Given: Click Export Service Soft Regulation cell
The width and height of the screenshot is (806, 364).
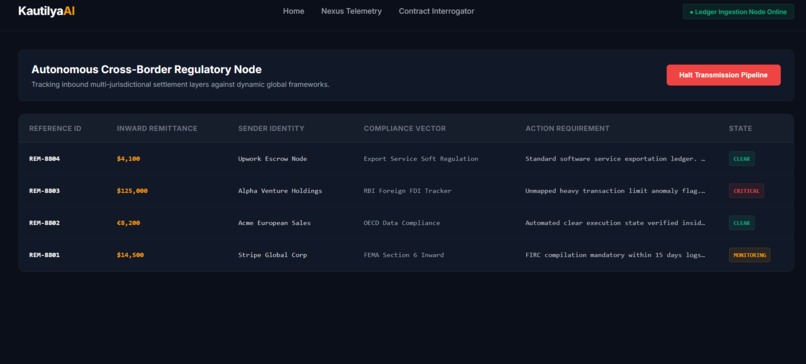Looking at the screenshot, I should click(x=420, y=159).
